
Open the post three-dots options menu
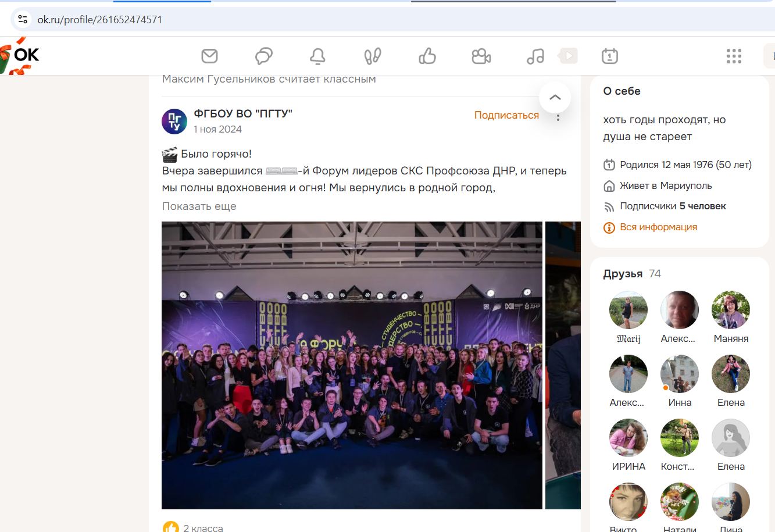pyautogui.click(x=558, y=117)
